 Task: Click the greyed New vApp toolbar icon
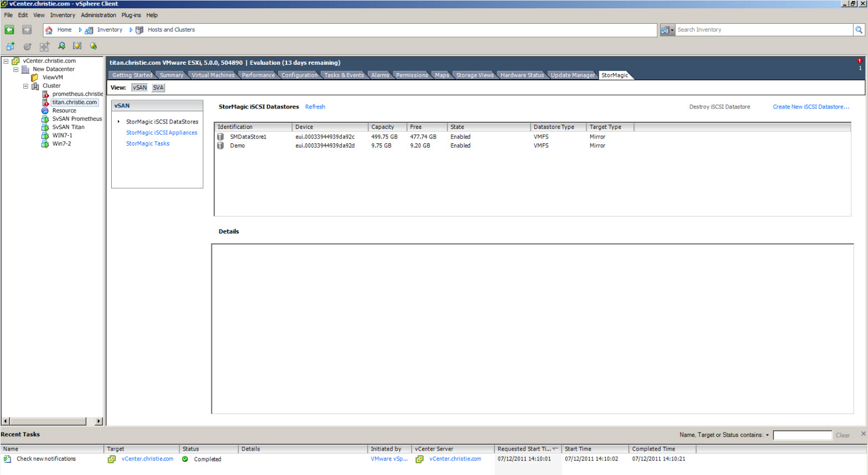pos(44,47)
